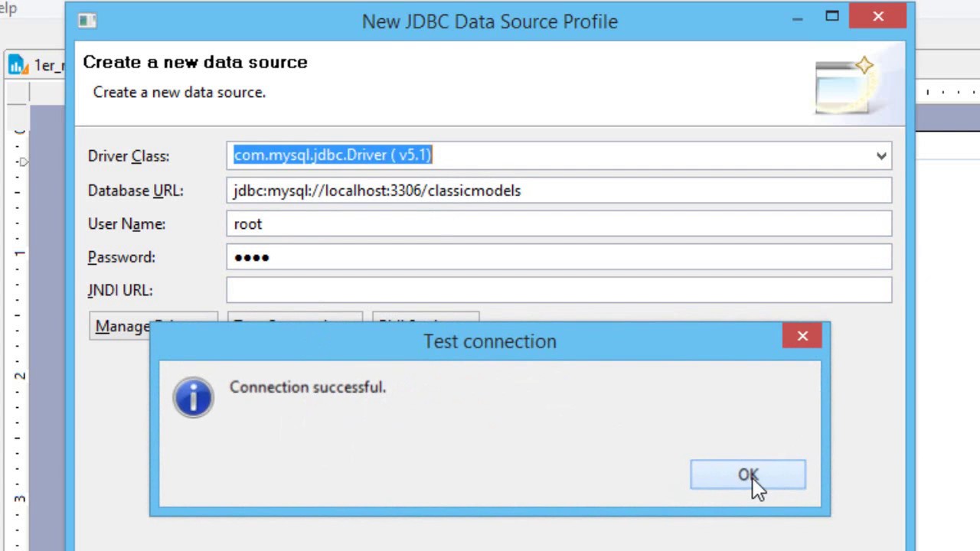Click the com.mysql.jdbc.Driver class text
Viewport: 980px width, 551px height.
click(332, 155)
